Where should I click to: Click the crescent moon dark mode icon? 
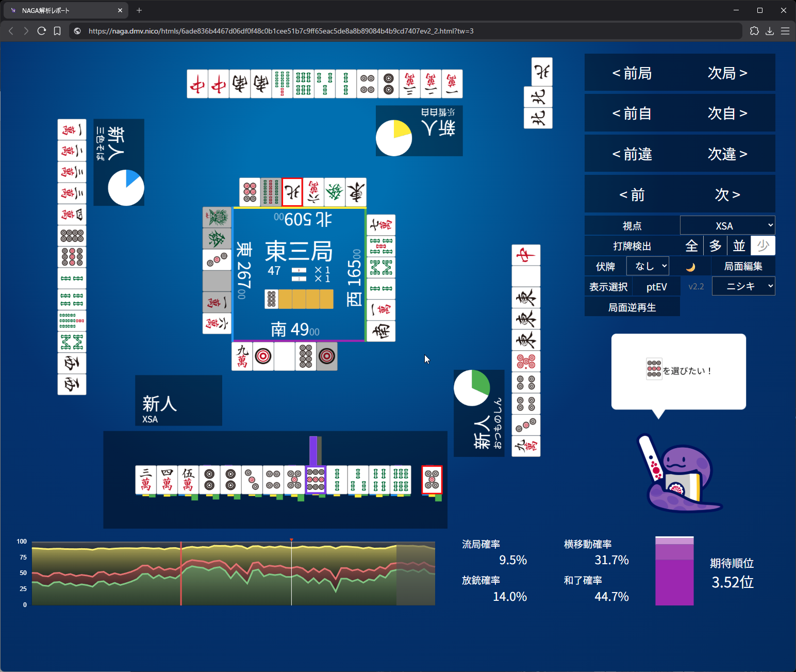690,267
